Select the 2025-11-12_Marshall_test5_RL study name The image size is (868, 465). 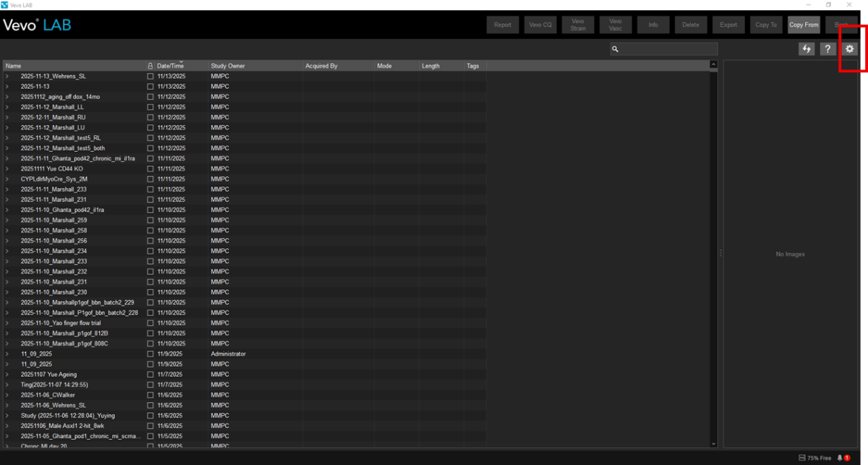tap(61, 137)
